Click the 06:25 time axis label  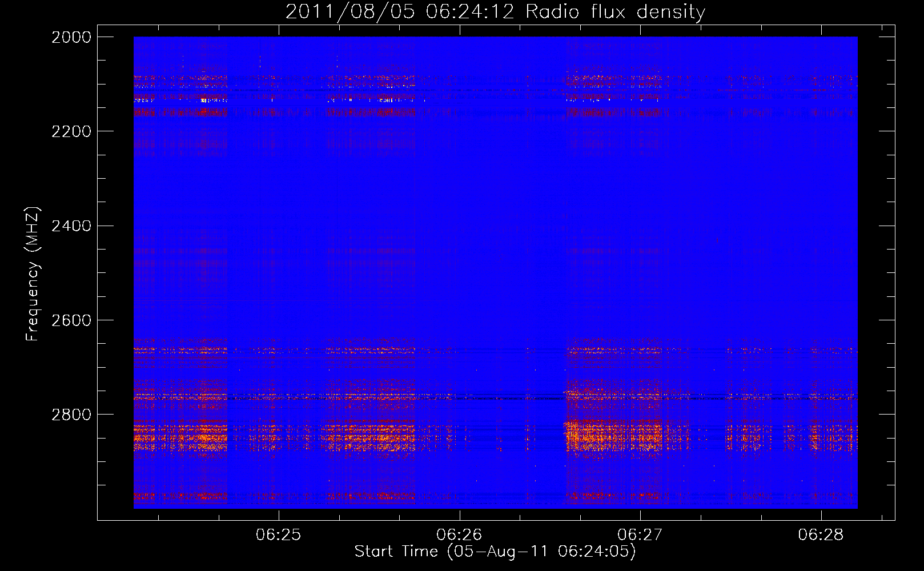[278, 535]
